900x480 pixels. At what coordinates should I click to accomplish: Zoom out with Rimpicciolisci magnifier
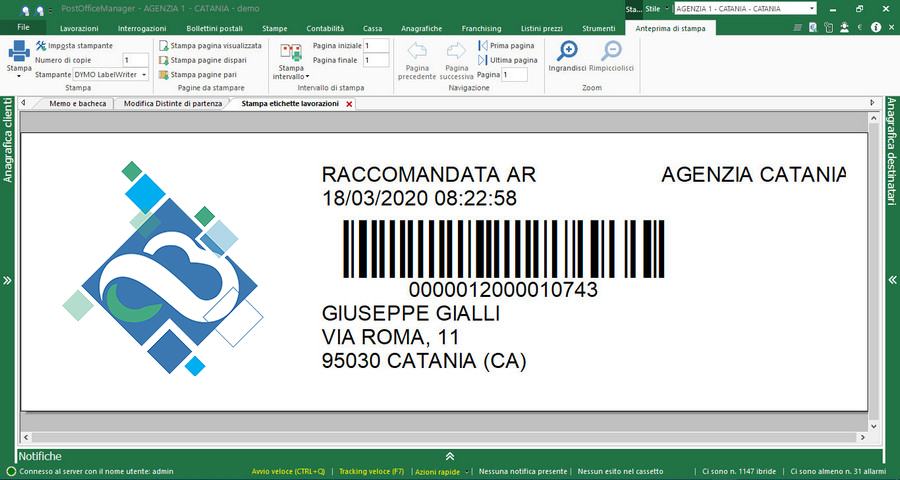(611, 51)
